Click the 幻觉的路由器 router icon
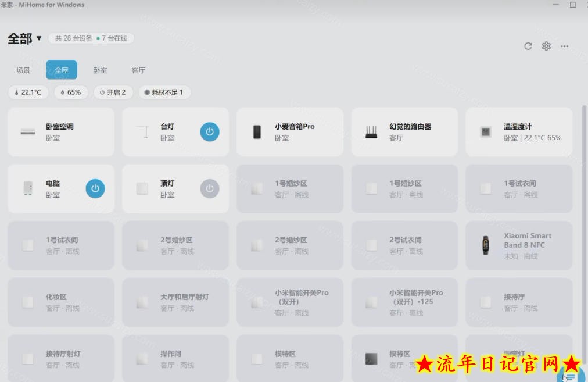588x382 pixels. (x=371, y=132)
